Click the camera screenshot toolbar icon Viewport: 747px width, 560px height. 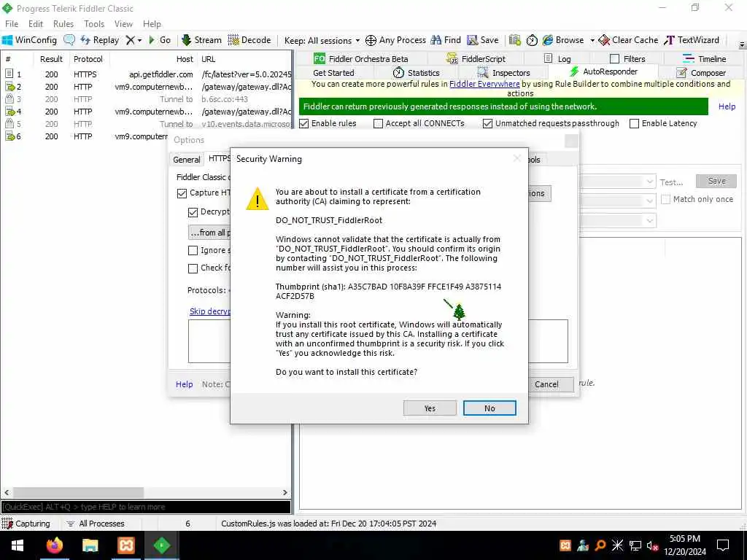point(514,40)
